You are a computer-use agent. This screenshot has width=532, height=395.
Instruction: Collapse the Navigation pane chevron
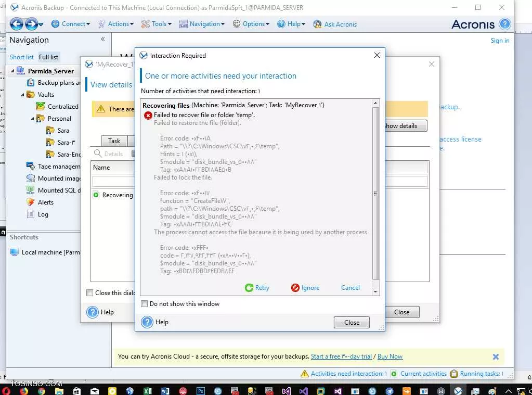tap(102, 39)
